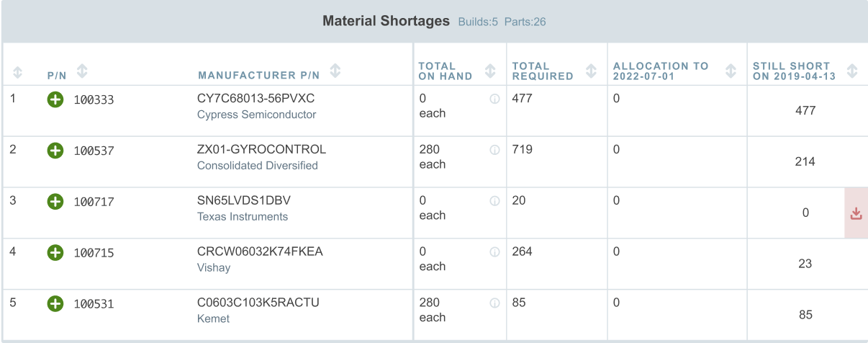This screenshot has height=343, width=868.
Task: Sort by Total On Hand column
Action: pos(491,71)
